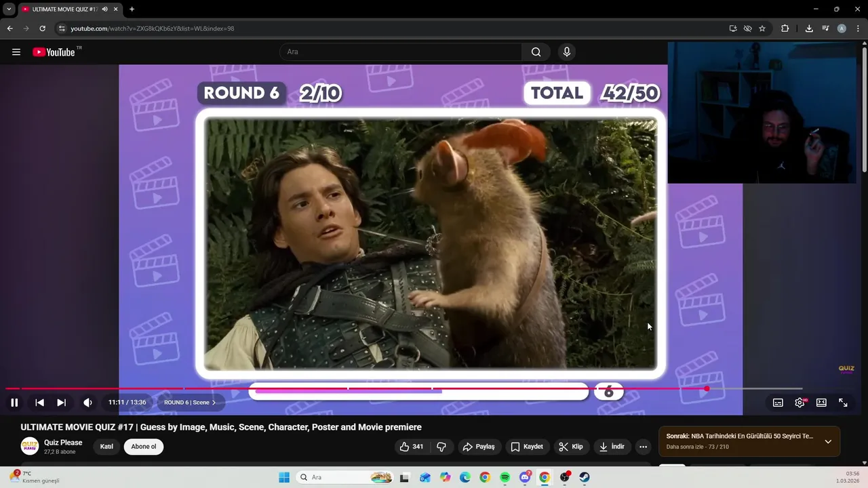Viewport: 868px width, 488px height.
Task: Close the ULTIMATE MOVIE QUIZ tab
Action: coord(116,9)
